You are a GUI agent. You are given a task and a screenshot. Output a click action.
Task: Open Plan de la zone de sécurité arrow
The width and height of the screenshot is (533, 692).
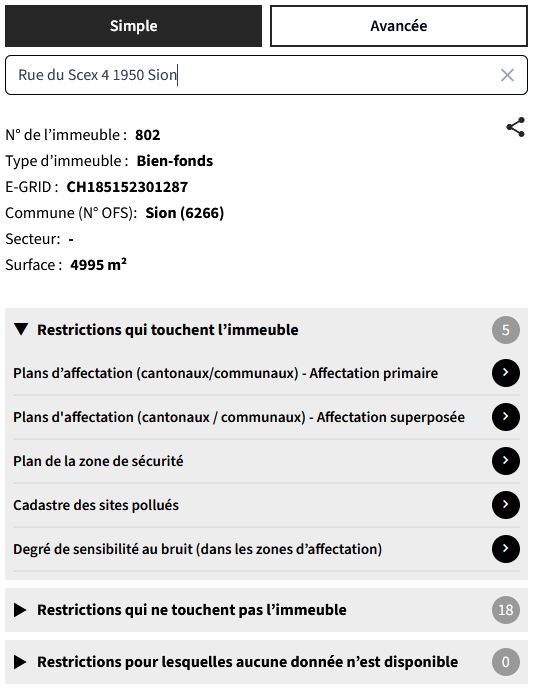506,461
